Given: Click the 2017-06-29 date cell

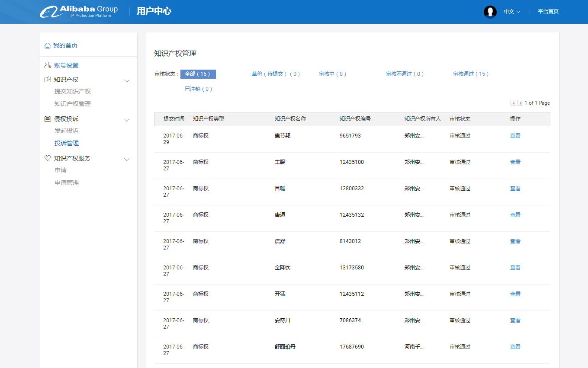Looking at the screenshot, I should coord(174,139).
